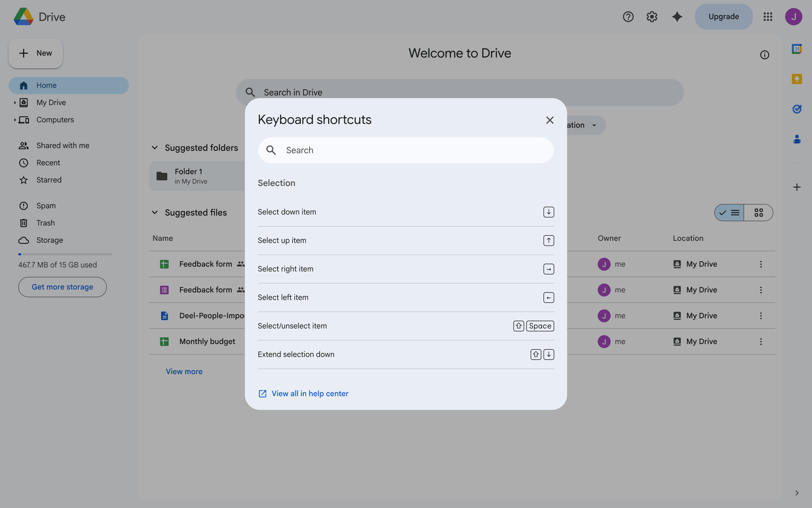This screenshot has width=812, height=508.
Task: Focus the shortcuts Search field
Action: [x=406, y=150]
